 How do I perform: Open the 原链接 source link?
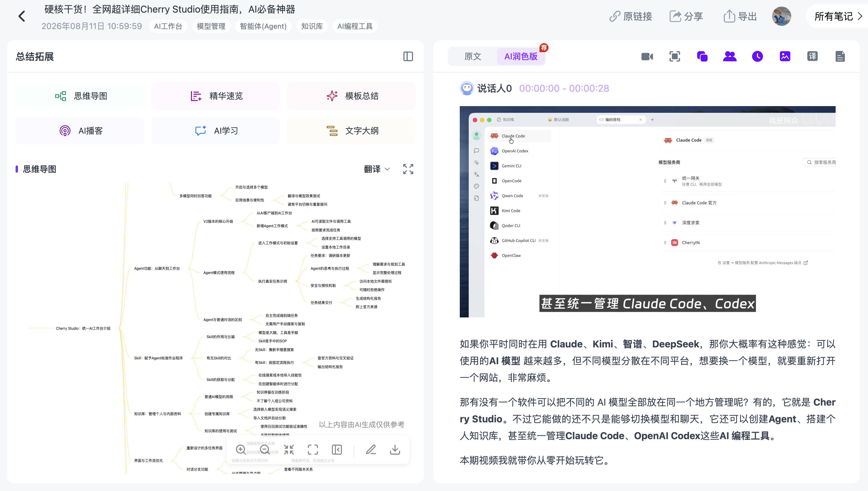(x=630, y=16)
